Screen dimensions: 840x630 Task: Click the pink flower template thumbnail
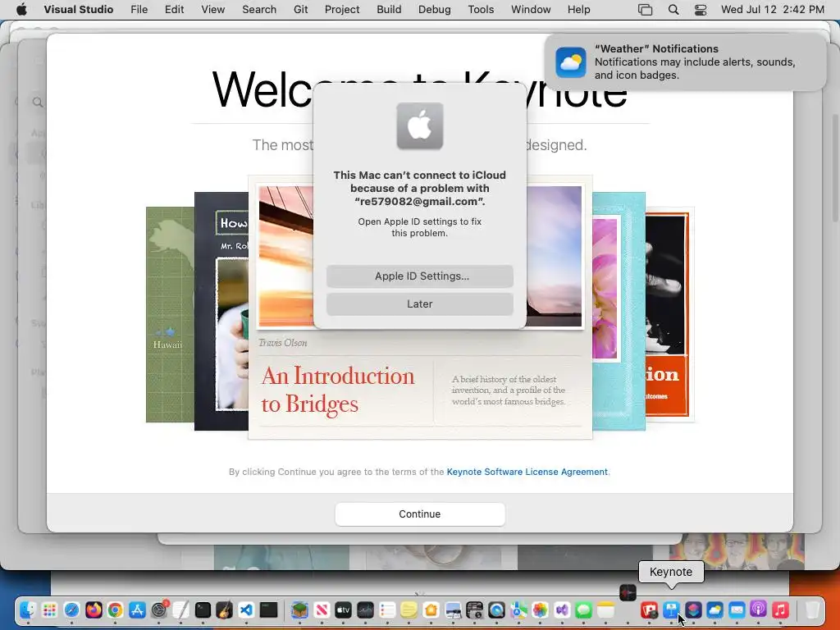pos(619,311)
